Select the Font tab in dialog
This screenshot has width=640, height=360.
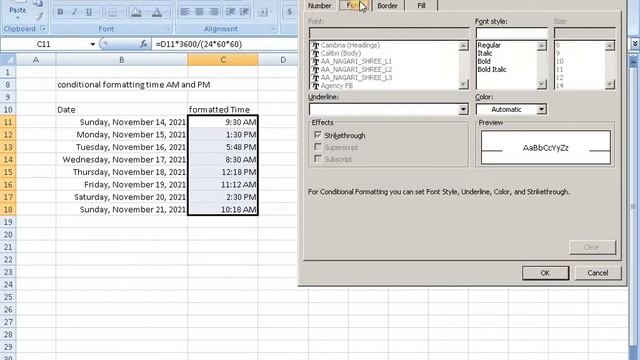pyautogui.click(x=354, y=5)
